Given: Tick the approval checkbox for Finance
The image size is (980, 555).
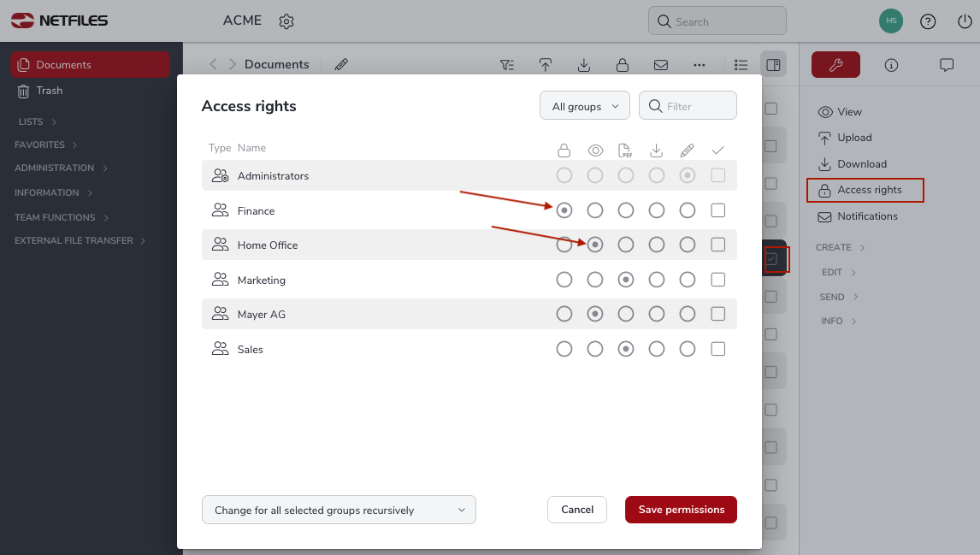Looking at the screenshot, I should 718,210.
